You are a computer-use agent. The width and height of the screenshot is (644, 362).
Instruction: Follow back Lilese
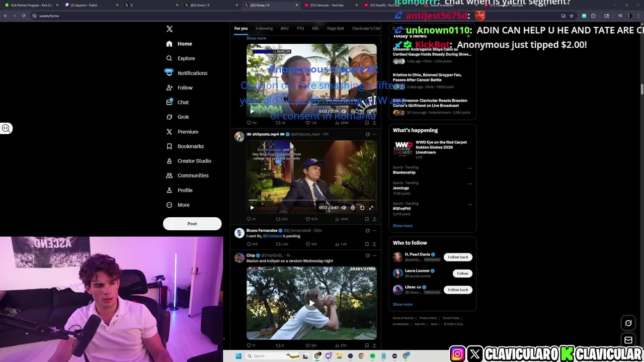pos(458,290)
